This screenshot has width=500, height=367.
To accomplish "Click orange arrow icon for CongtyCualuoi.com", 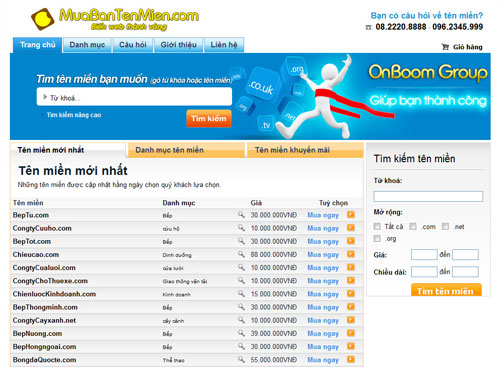I will [351, 267].
